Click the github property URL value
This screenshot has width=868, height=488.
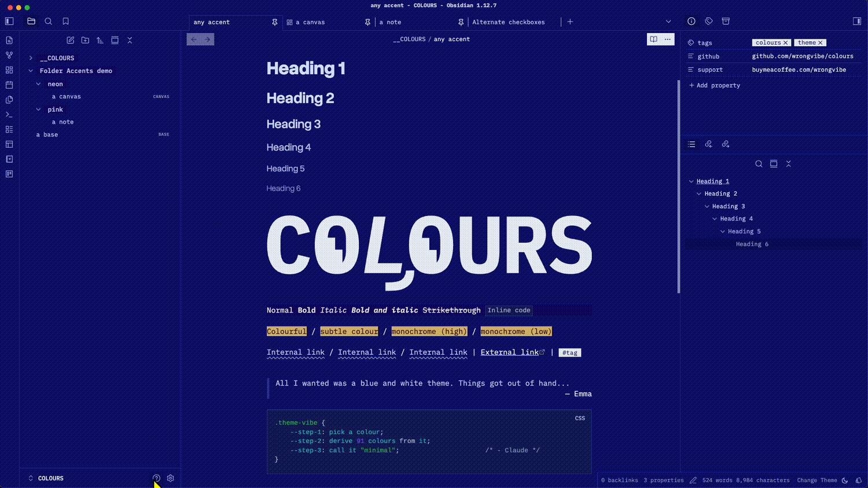pos(803,56)
